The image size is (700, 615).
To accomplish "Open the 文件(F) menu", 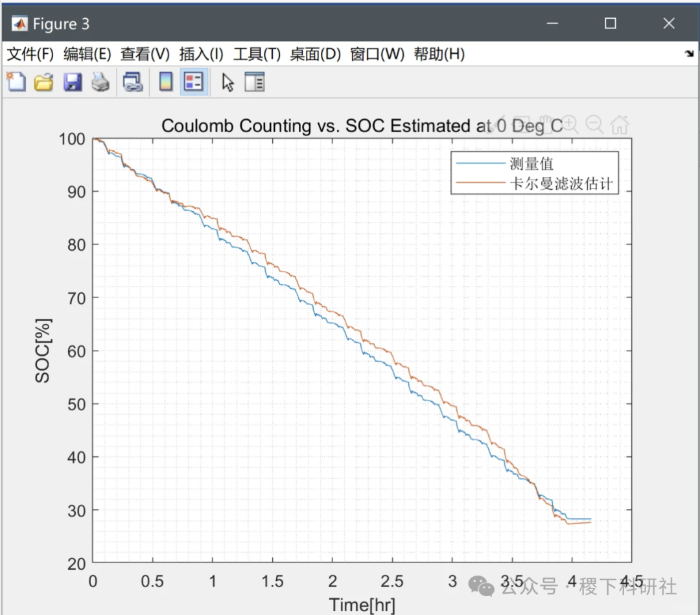I will pos(30,54).
